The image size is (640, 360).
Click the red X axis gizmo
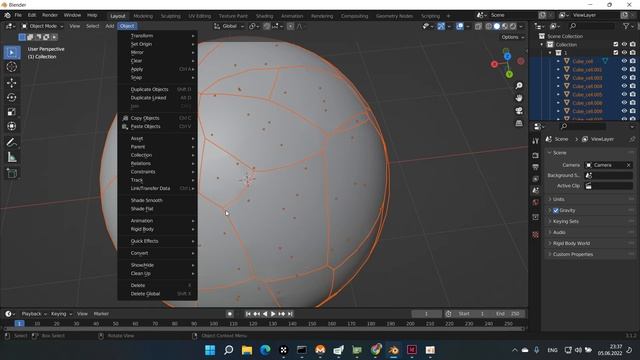(494, 64)
